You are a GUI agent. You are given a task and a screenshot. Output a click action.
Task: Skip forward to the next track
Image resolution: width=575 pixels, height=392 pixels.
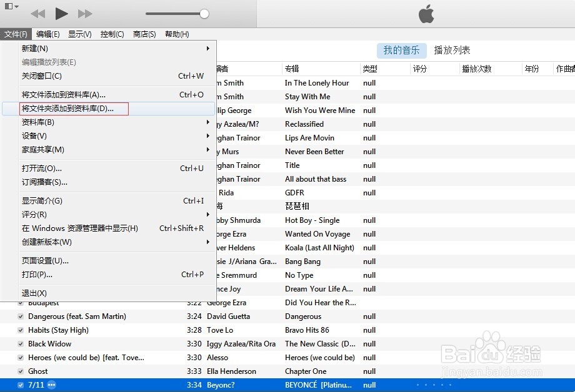point(84,13)
